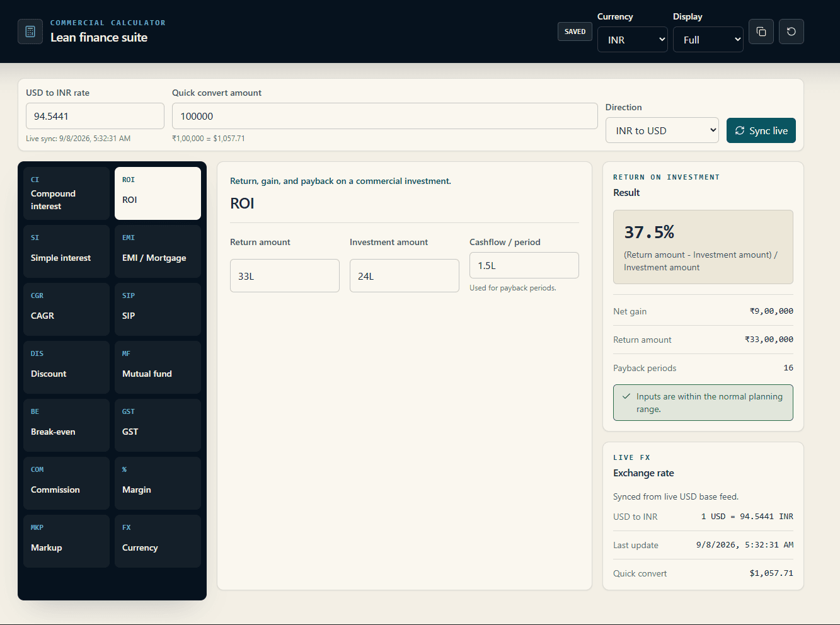Screen dimensions: 840x625
Task: Select the Commission calculator
Action: tap(66, 483)
